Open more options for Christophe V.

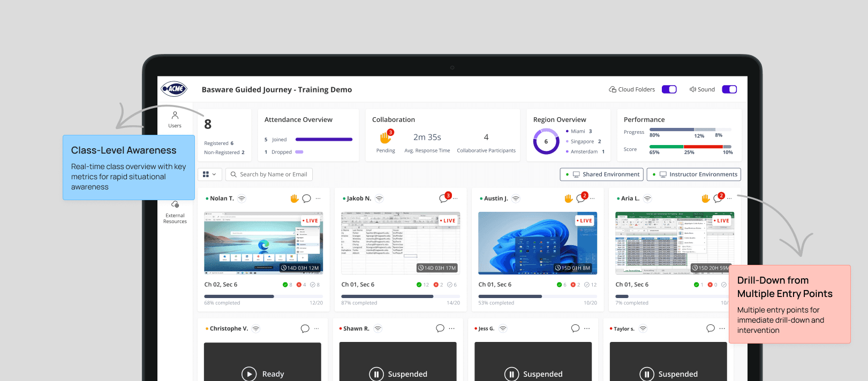click(x=316, y=329)
